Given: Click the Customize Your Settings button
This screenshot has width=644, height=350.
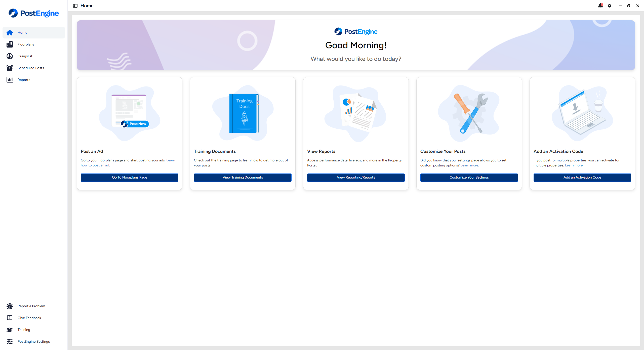Looking at the screenshot, I should point(469,178).
